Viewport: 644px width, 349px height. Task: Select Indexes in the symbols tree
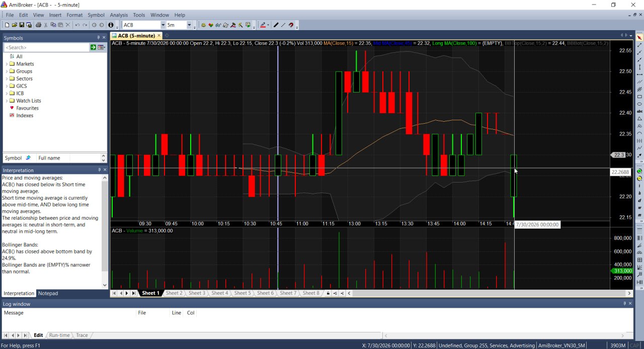(x=25, y=116)
